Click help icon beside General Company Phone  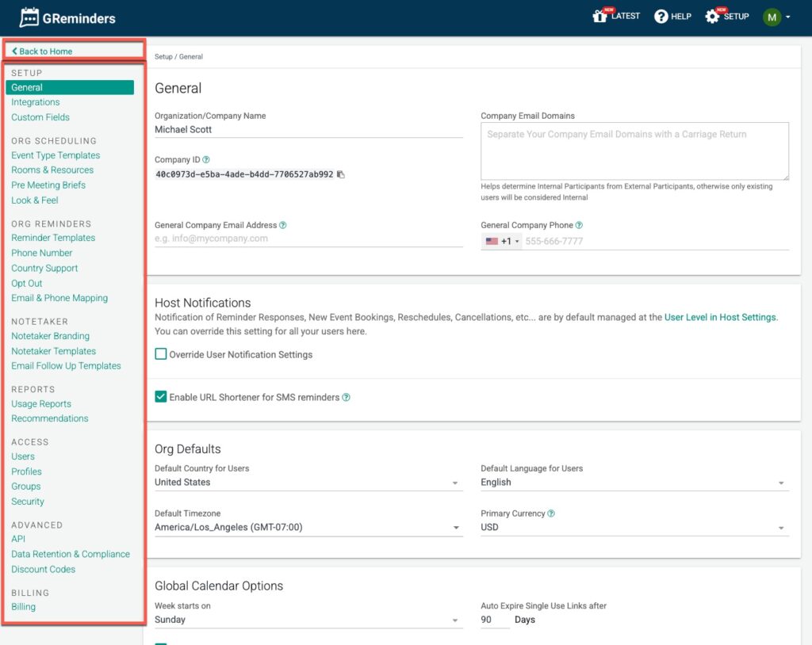pos(579,226)
